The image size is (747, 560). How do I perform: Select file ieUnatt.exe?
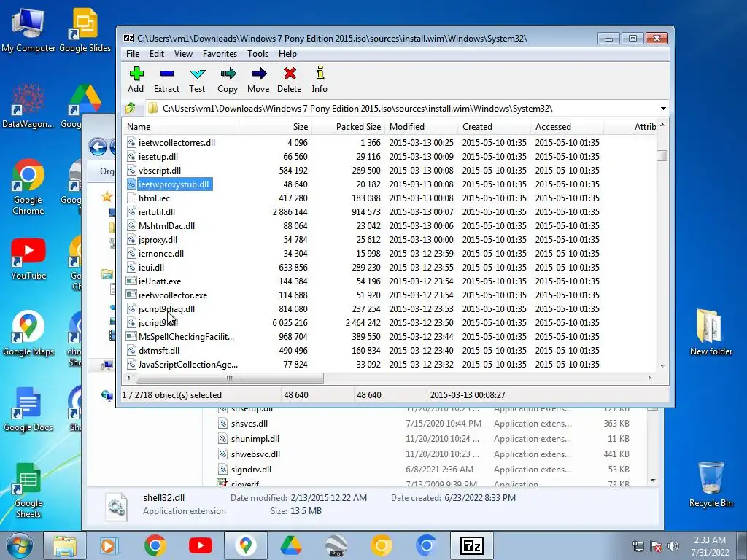[160, 281]
